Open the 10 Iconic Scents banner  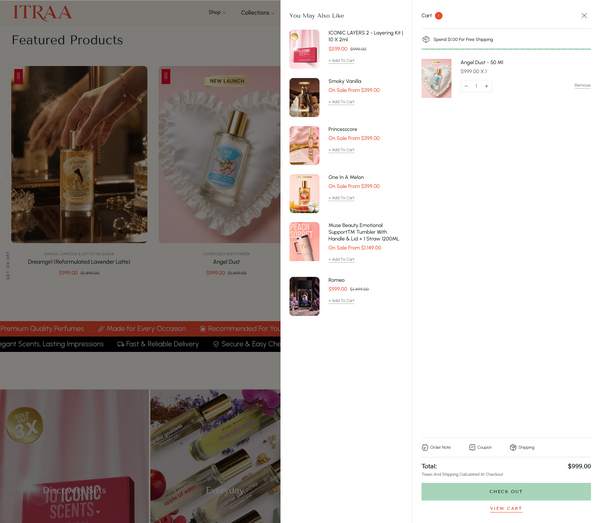pos(74,456)
